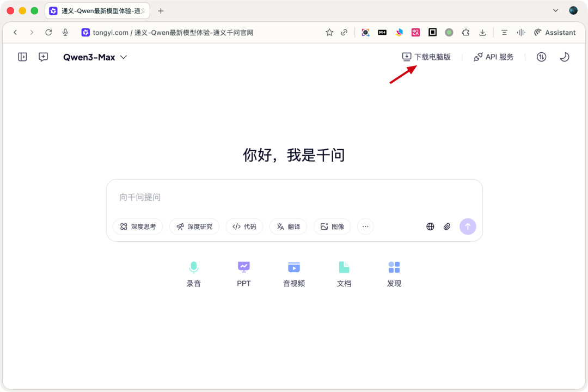The height and width of the screenshot is (392, 588).
Task: Click the 下载电脑版 download link
Action: [427, 57]
